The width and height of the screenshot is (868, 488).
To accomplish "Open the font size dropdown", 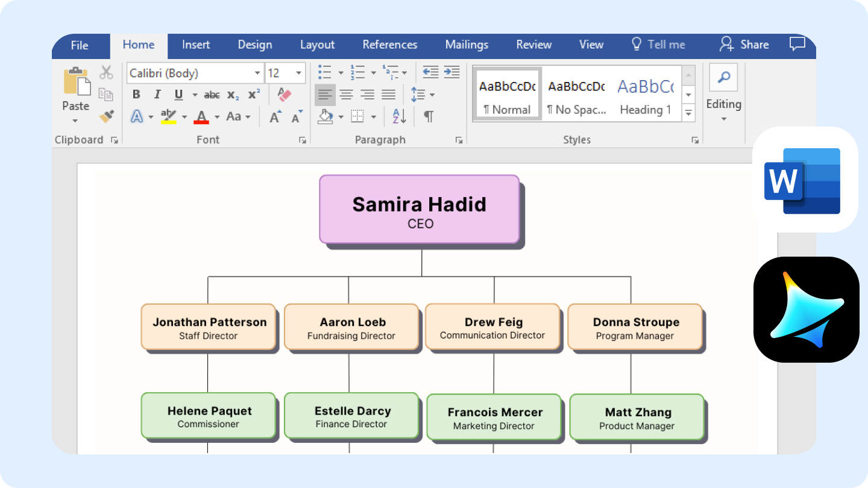I will pos(297,73).
